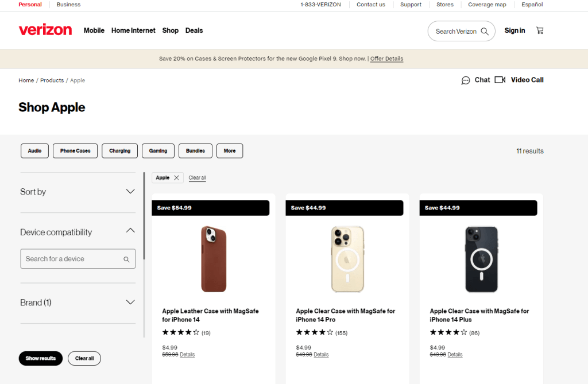Image resolution: width=588 pixels, height=384 pixels.
Task: Expand the Brand (1) filter
Action: point(130,302)
